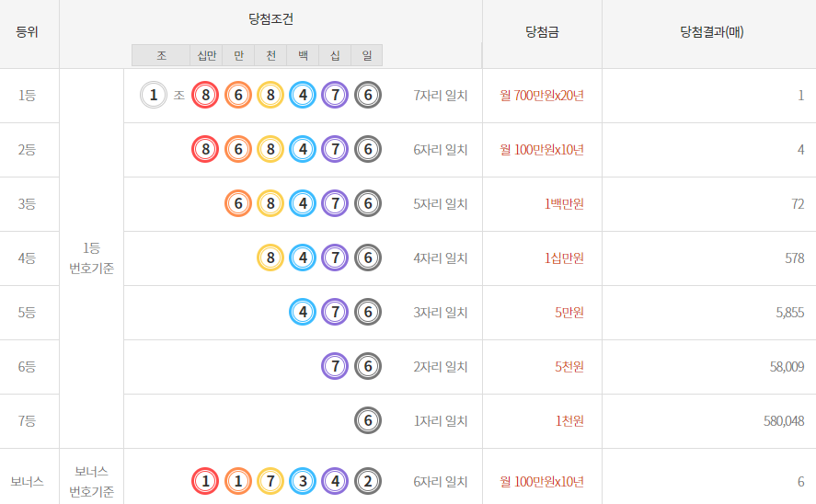The image size is (816, 504).
Task: Click the red 8 ball in 2등 row
Action: click(205, 149)
